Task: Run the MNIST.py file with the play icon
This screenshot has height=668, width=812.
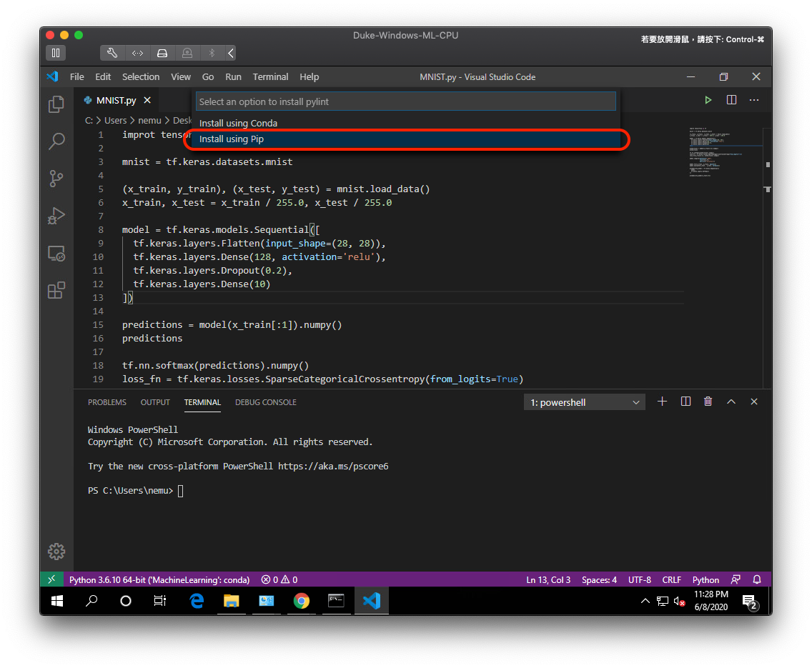Action: [x=708, y=100]
